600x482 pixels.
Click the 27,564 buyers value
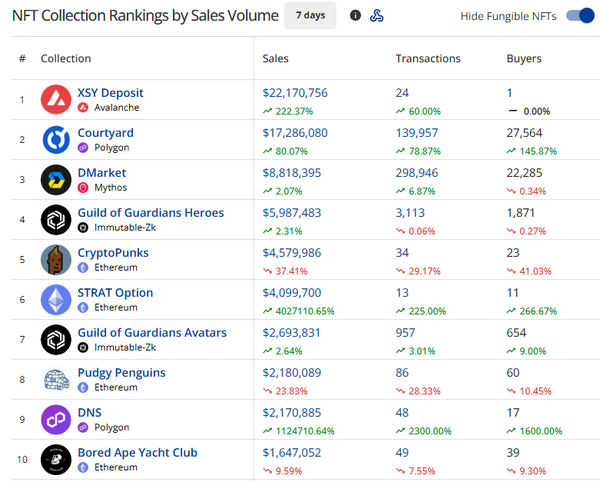point(524,133)
